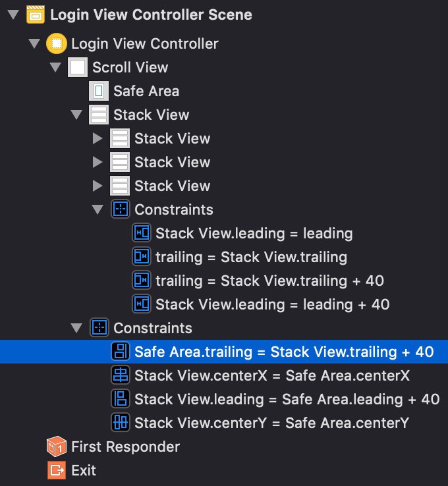Click the centerY constraint icon

(120, 423)
